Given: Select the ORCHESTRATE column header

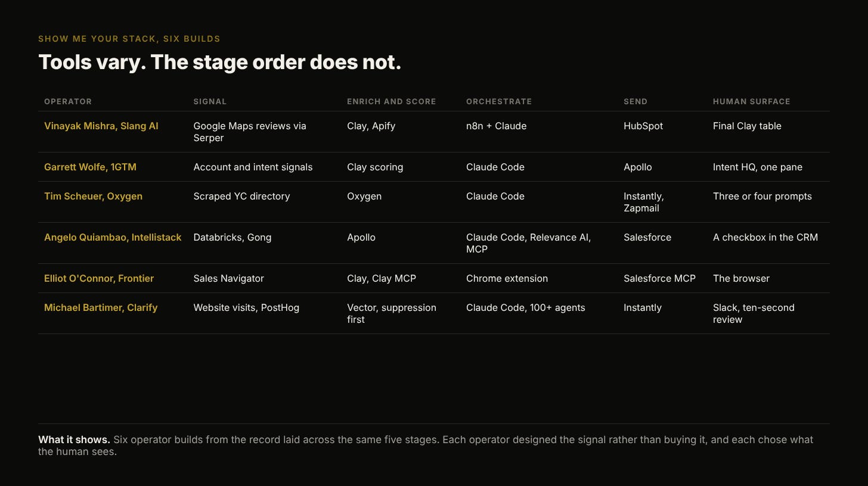Looking at the screenshot, I should [499, 101].
